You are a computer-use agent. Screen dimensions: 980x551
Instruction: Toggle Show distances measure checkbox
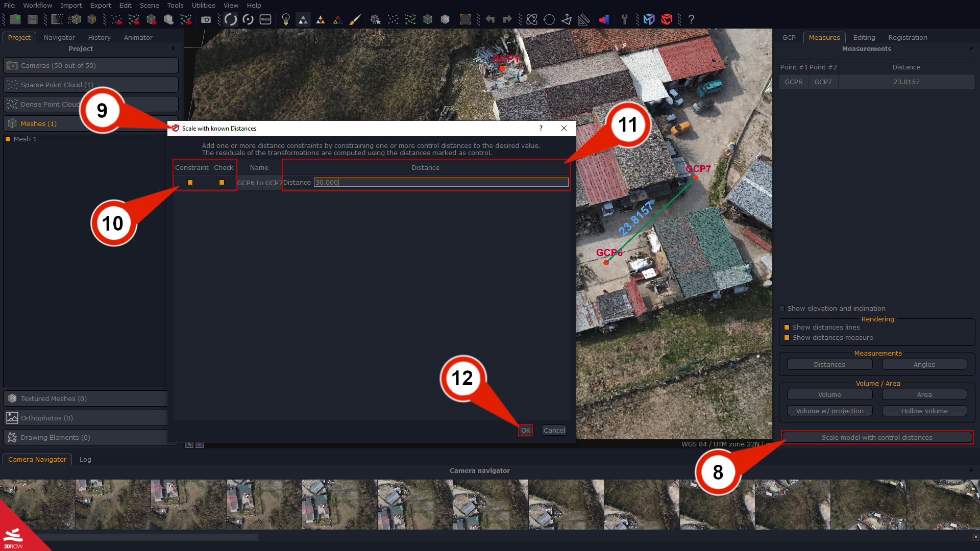787,338
